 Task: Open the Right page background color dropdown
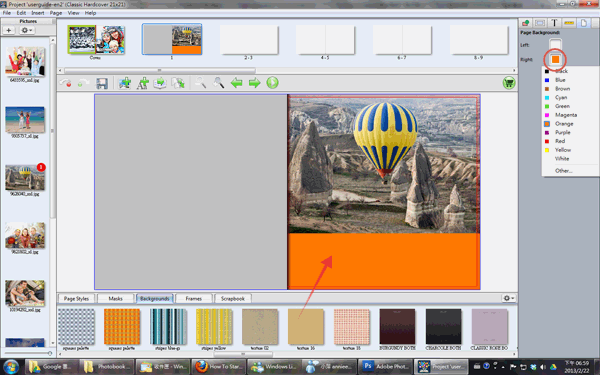click(x=555, y=59)
